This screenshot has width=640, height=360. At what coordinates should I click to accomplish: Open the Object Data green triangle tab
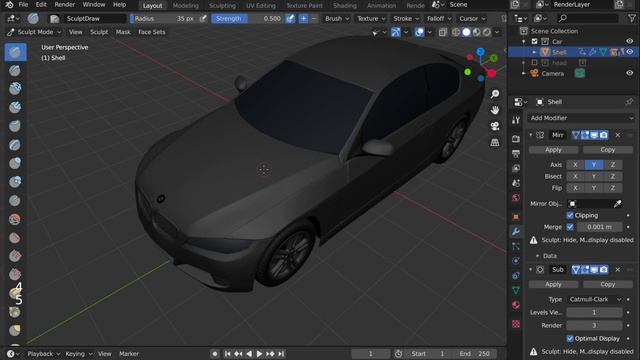click(x=516, y=290)
